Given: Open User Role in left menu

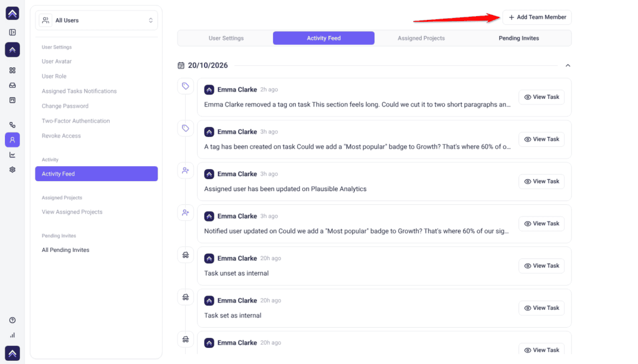Looking at the screenshot, I should (54, 77).
